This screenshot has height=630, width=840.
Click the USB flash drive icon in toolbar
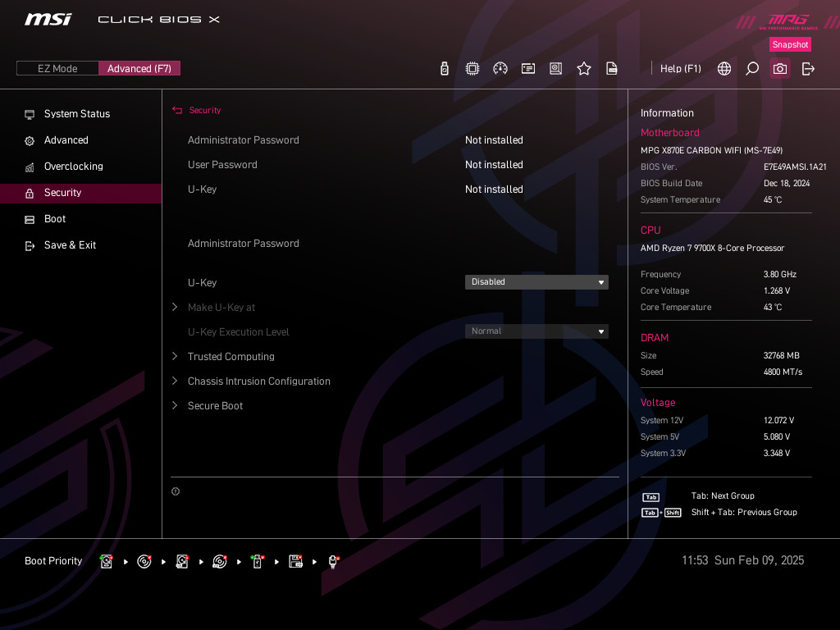click(x=445, y=69)
